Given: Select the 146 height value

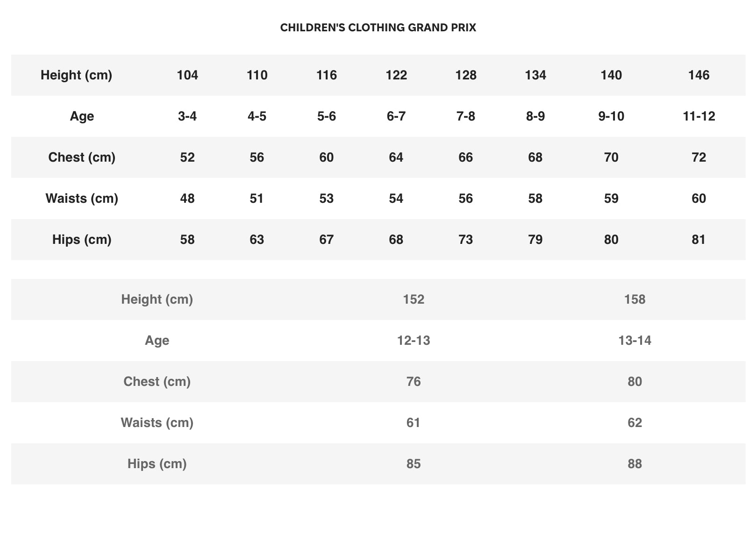Looking at the screenshot, I should point(699,75).
